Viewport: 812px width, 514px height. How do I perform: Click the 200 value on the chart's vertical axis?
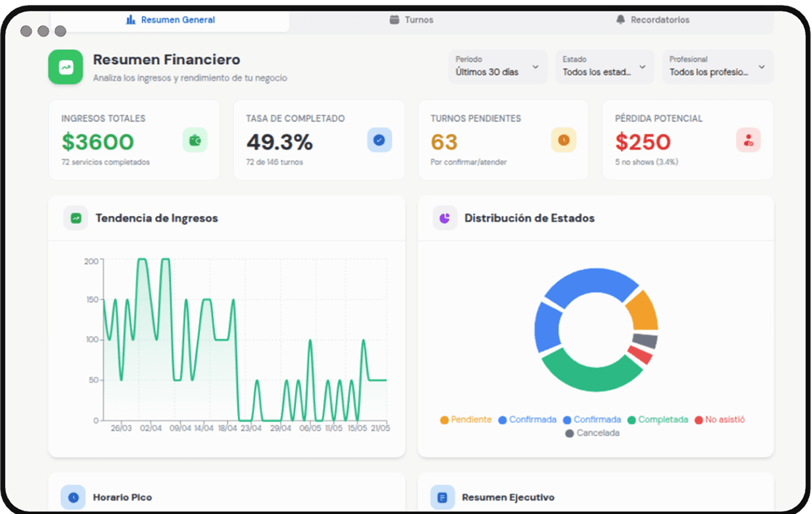(91, 261)
